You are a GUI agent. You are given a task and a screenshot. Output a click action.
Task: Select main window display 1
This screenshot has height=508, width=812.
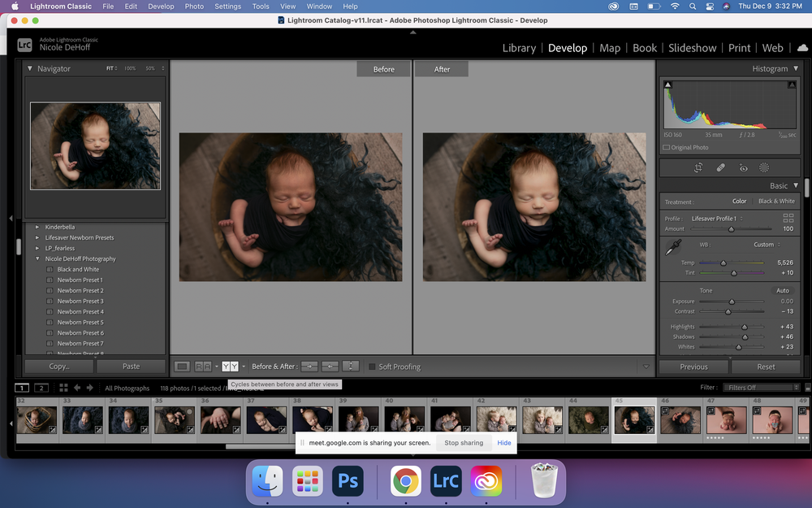pos(22,388)
